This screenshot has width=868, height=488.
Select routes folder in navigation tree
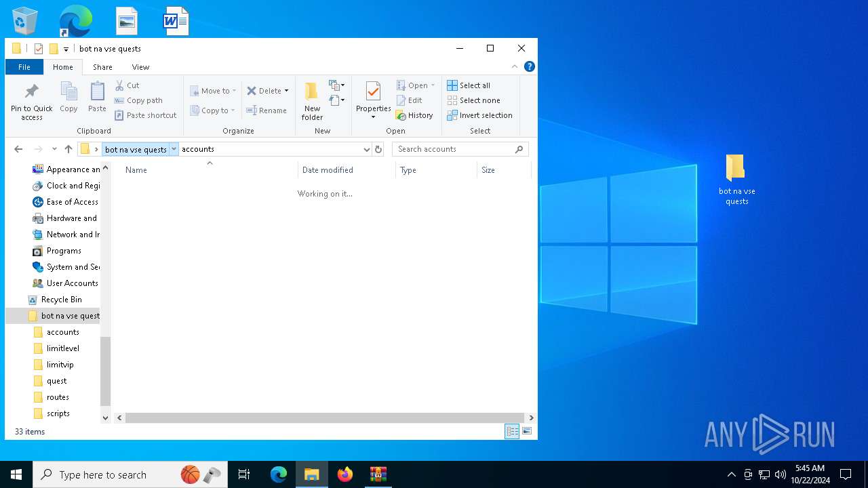click(x=58, y=397)
